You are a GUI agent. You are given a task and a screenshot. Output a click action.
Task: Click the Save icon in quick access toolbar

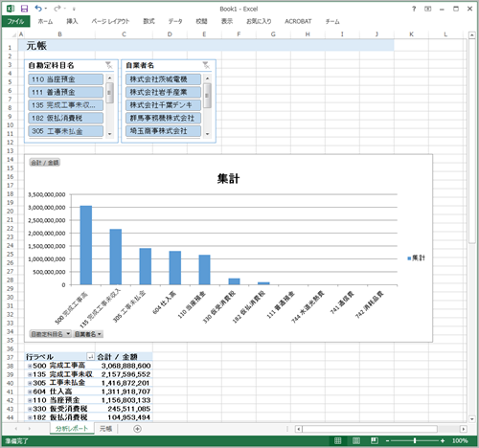24,9
